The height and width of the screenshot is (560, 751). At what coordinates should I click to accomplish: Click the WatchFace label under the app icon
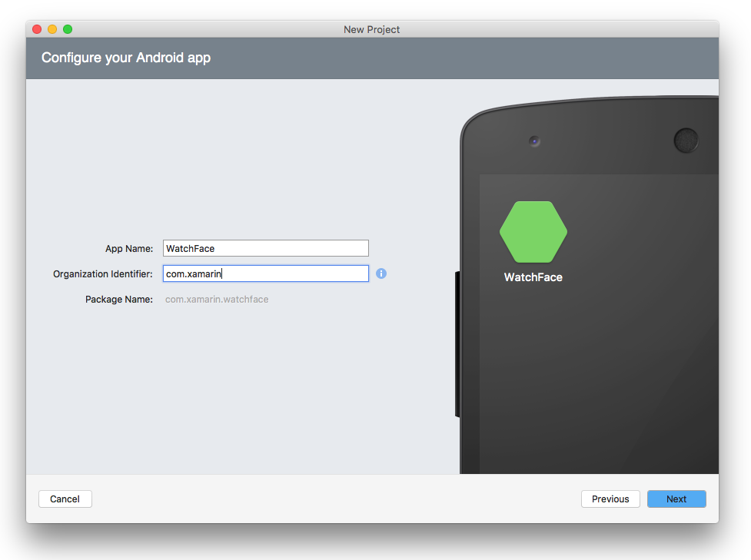[x=533, y=277]
